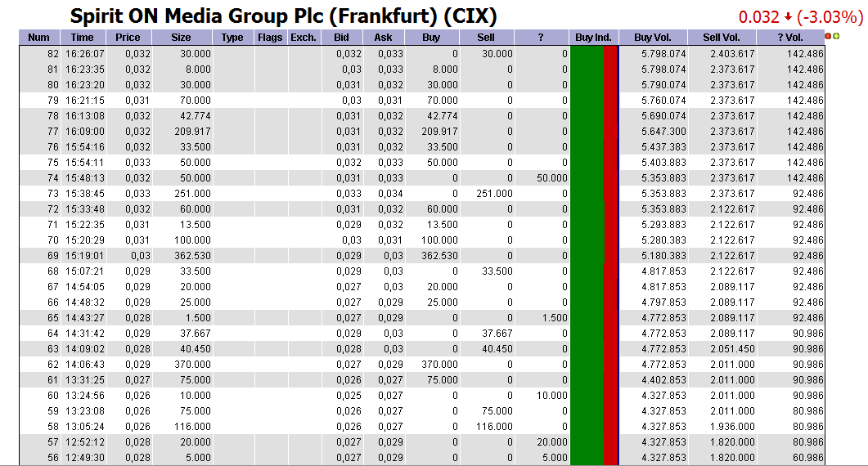Image resolution: width=868 pixels, height=466 pixels.
Task: Click the Spirit ON Media Group Plc title
Action: pos(283,16)
